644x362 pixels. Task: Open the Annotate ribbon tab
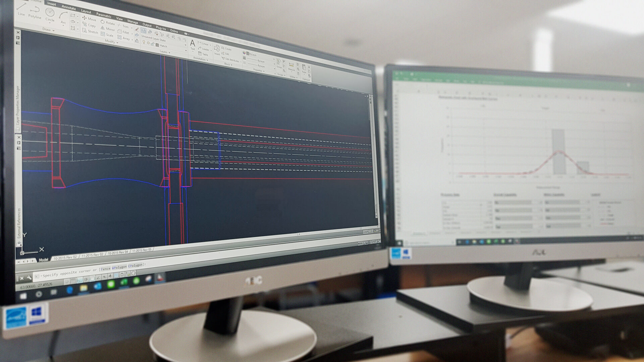(x=68, y=7)
